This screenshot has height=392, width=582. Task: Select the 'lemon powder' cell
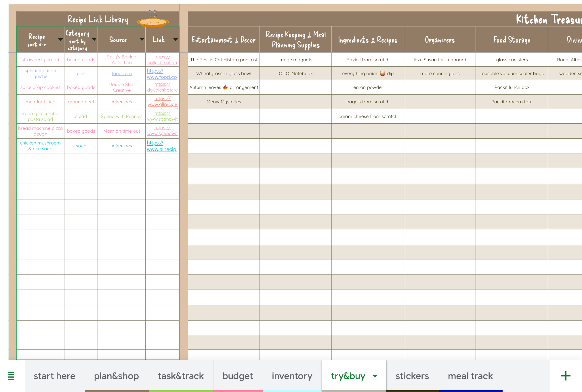coord(368,87)
